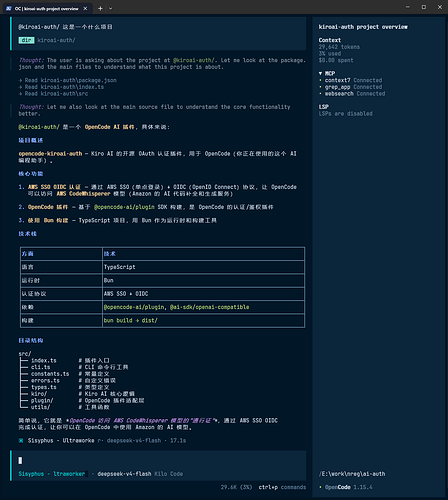The height and width of the screenshot is (500, 448).
Task: Open Read kiroai-auth\src tool call
Action: point(53,94)
